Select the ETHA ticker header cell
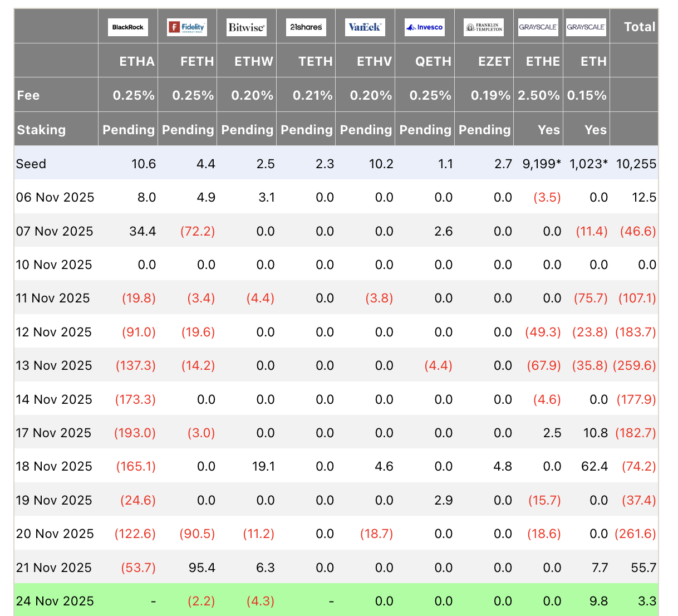 [x=137, y=61]
